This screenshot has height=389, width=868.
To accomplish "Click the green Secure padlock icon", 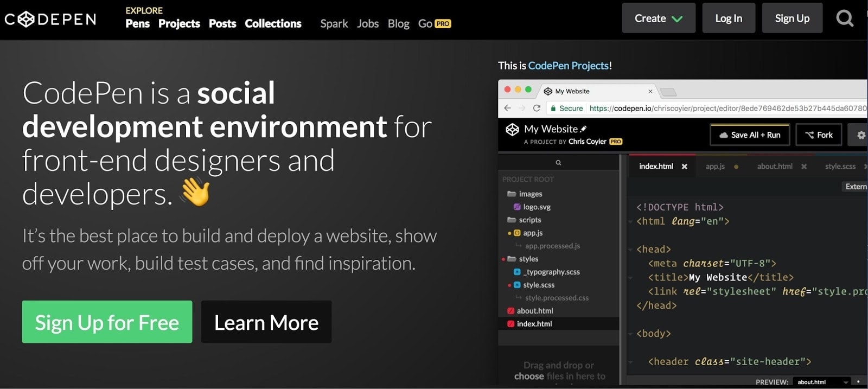I will coord(553,108).
